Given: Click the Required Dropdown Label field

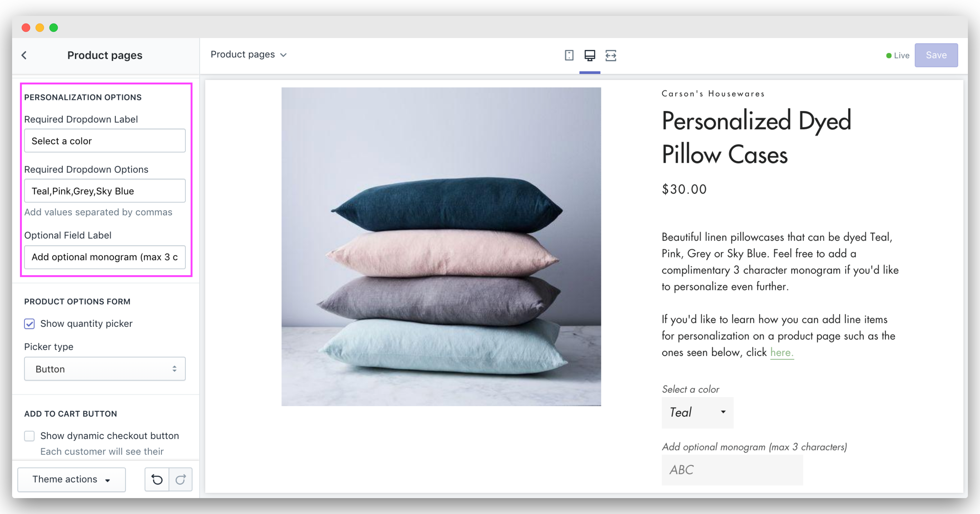Looking at the screenshot, I should coord(105,141).
